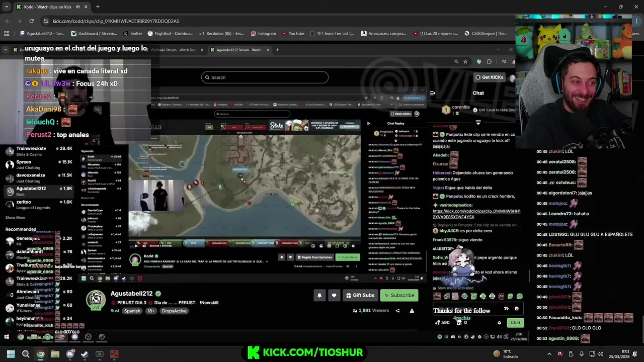
Task: Open Windows Search from the taskbar
Action: pos(26,354)
